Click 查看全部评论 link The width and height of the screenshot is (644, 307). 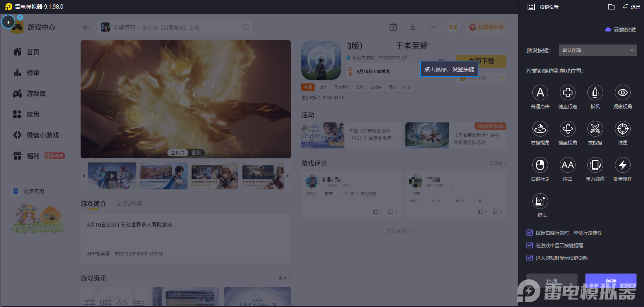coord(403,231)
